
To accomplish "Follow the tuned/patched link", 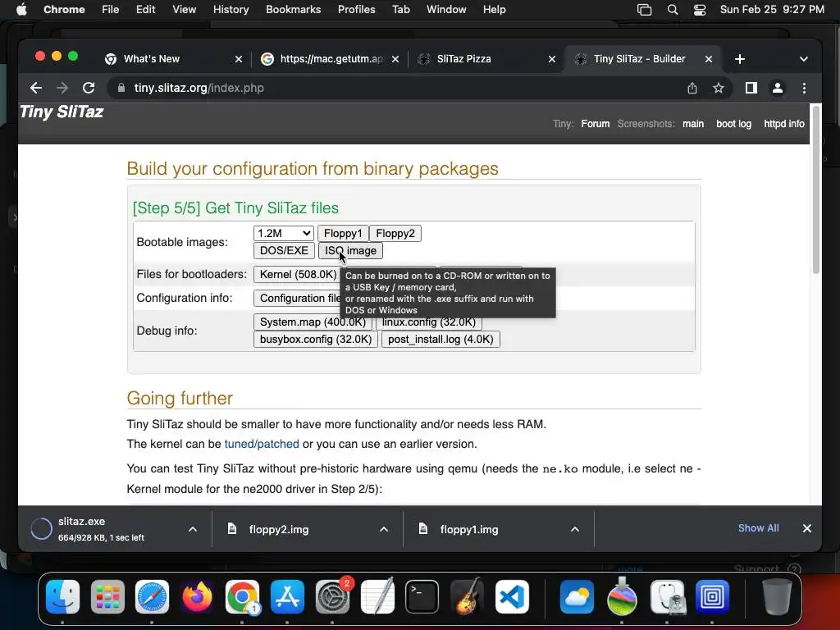I will (262, 444).
